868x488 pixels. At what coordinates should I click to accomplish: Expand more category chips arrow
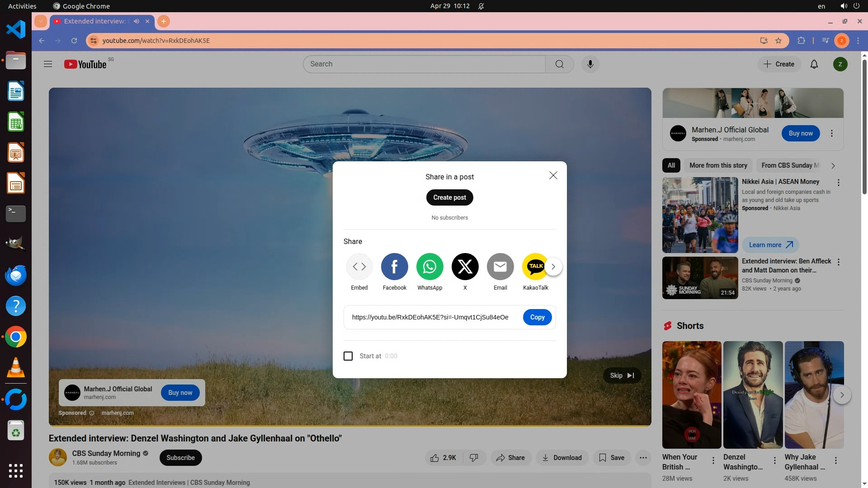coord(833,166)
